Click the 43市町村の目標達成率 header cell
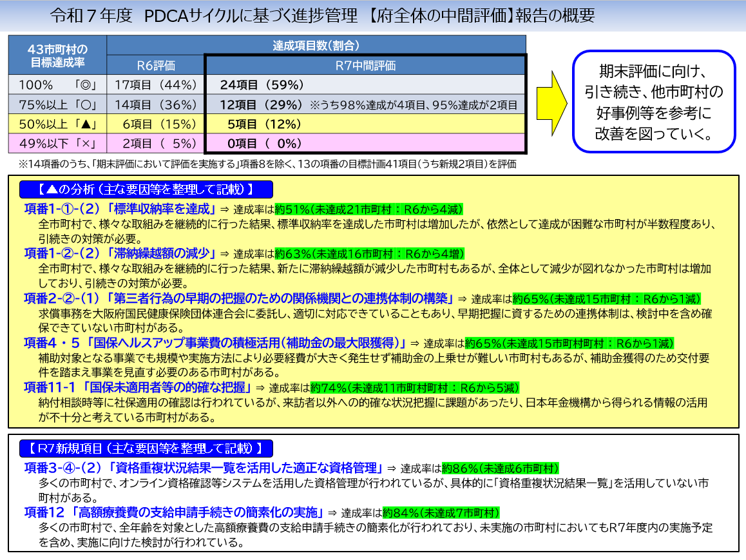 click(57, 55)
